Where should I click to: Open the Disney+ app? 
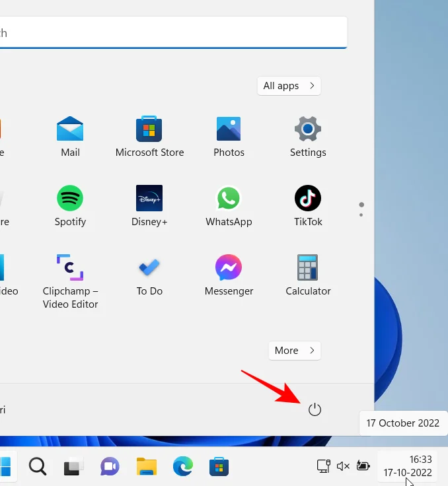pos(149,206)
